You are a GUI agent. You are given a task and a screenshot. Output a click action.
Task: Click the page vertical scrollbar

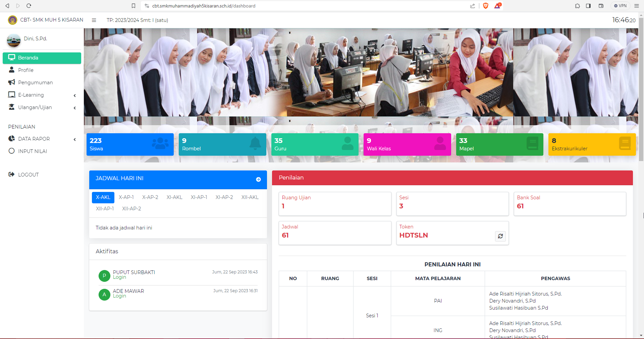[x=641, y=90]
